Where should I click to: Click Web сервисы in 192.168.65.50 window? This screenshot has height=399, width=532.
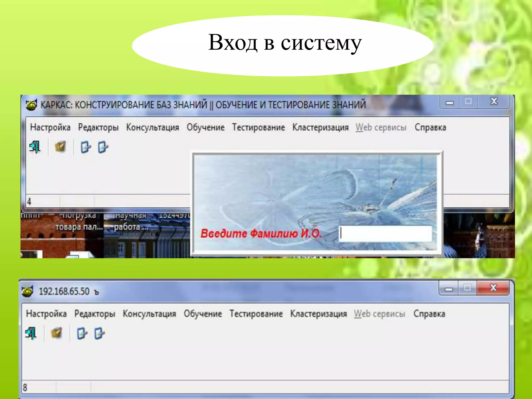[x=380, y=314]
